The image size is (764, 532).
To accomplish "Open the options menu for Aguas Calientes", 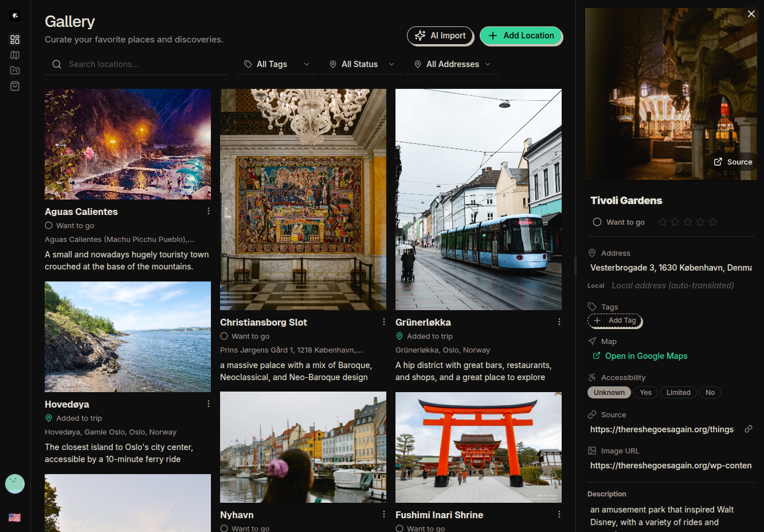I will [208, 211].
